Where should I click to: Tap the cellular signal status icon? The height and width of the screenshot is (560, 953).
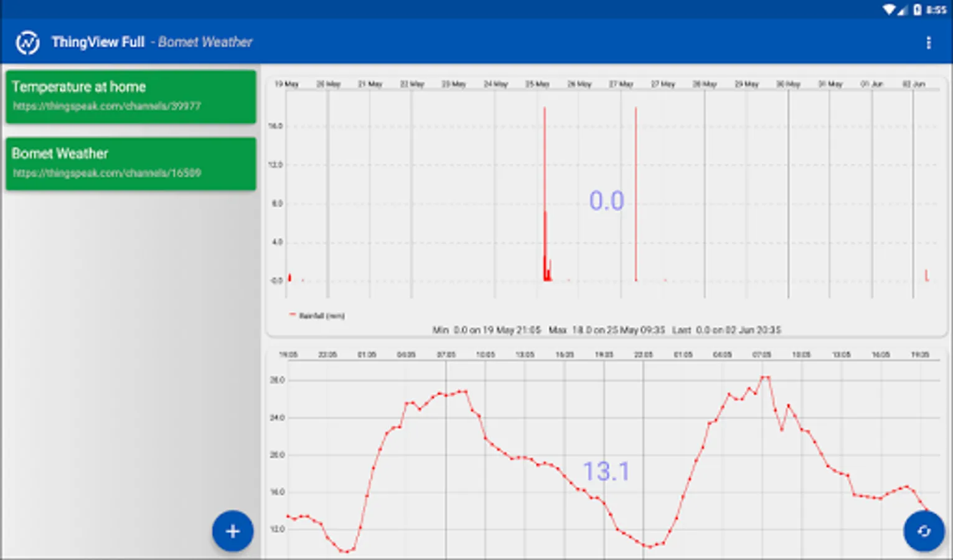(x=902, y=9)
